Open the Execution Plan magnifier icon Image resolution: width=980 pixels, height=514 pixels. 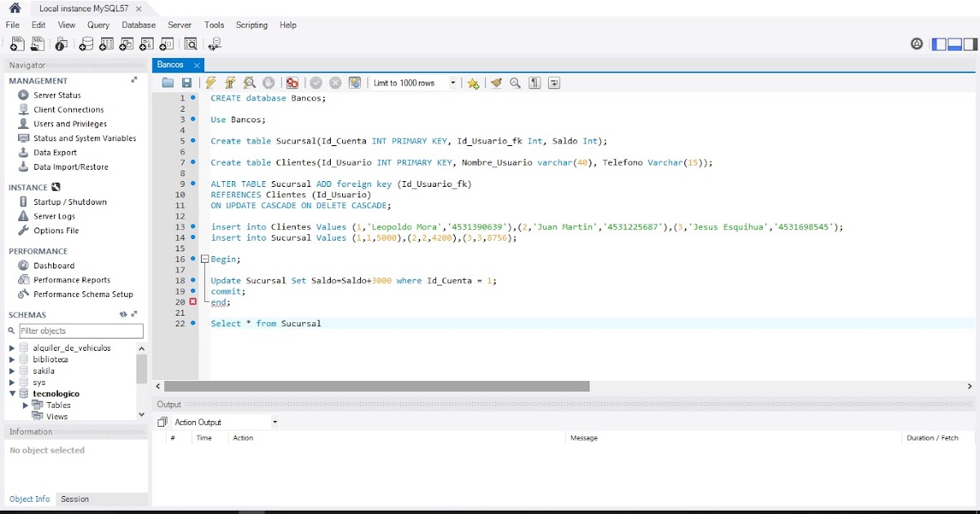pyautogui.click(x=248, y=82)
